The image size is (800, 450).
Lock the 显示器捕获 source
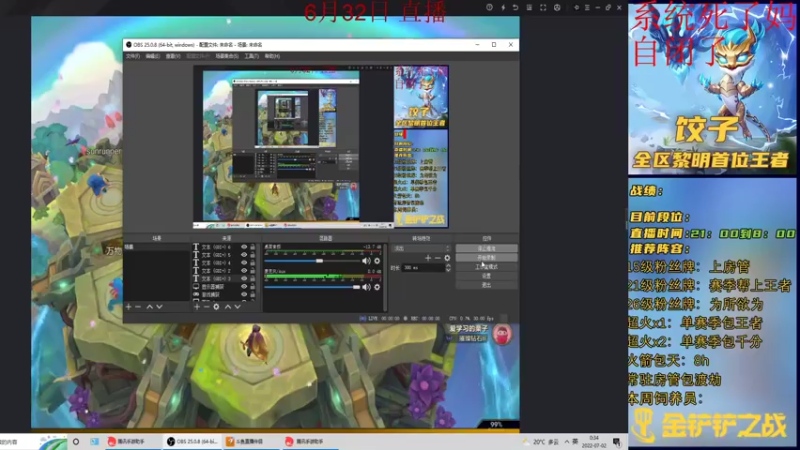coord(253,287)
